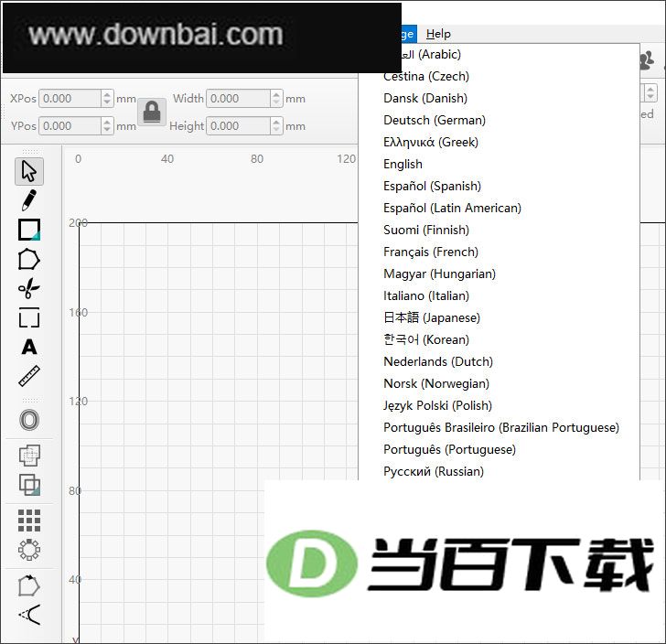Select the Measure ruler tool
Screen dimensions: 666x644
click(x=29, y=376)
